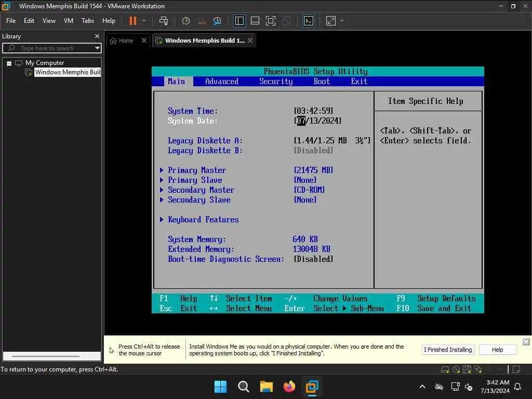Send Ctrl+Alt+Del to the VM

click(x=164, y=21)
